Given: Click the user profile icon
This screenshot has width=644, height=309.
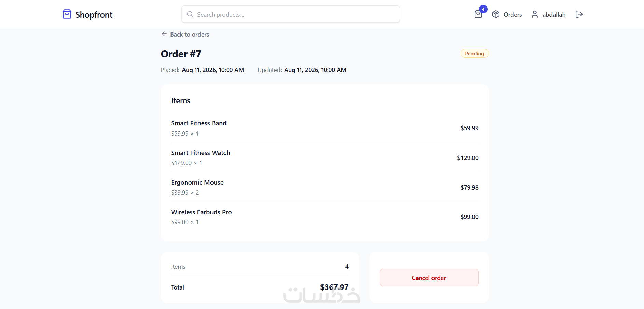Looking at the screenshot, I should (x=535, y=14).
